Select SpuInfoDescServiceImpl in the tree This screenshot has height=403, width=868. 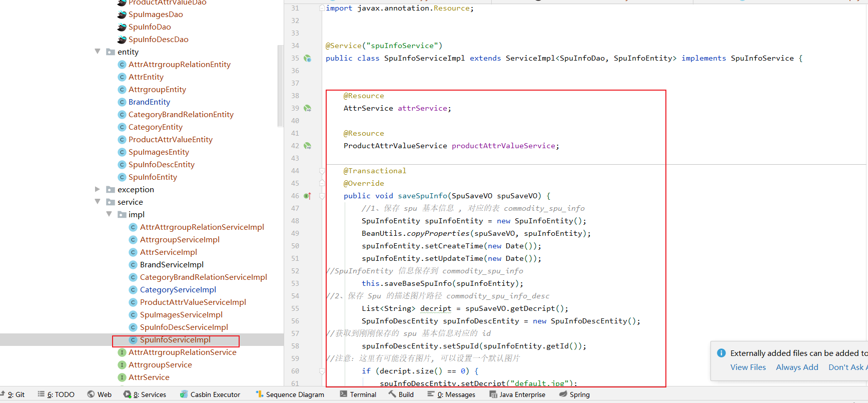tap(184, 327)
